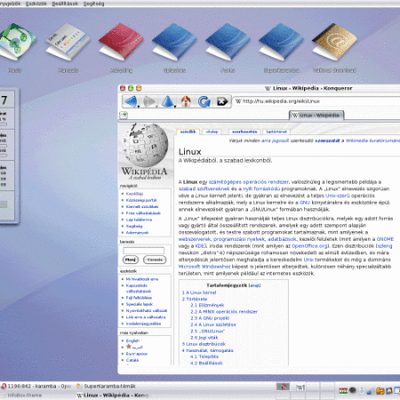The height and width of the screenshot is (400, 400).
Task: Open the OpenOffice.org link
Action: [310, 246]
